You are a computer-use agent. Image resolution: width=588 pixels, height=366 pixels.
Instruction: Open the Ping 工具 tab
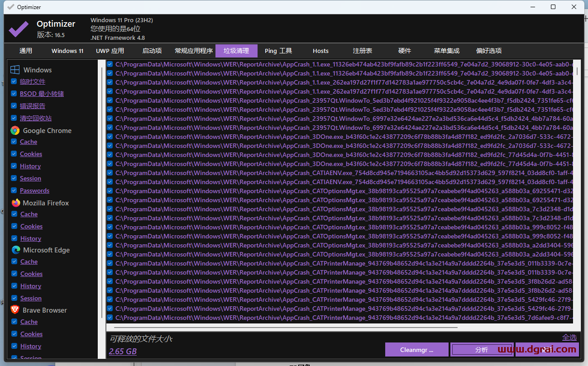pyautogui.click(x=278, y=51)
